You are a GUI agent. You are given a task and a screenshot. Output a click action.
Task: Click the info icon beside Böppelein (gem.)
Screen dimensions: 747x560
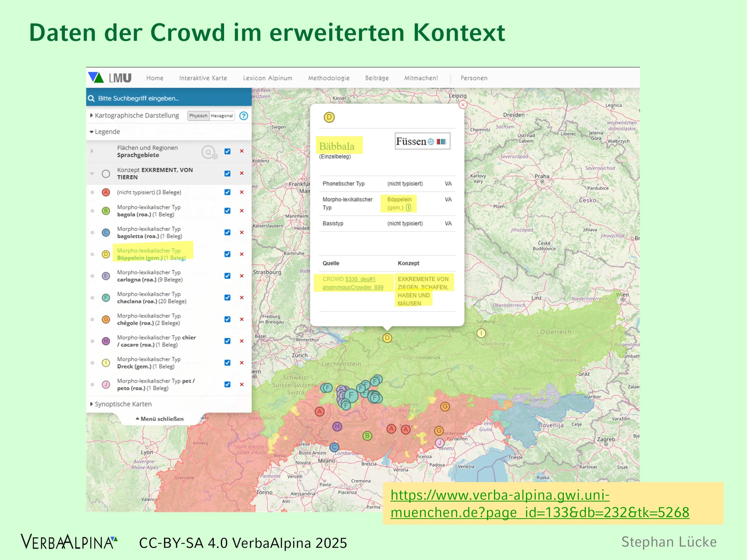[408, 208]
